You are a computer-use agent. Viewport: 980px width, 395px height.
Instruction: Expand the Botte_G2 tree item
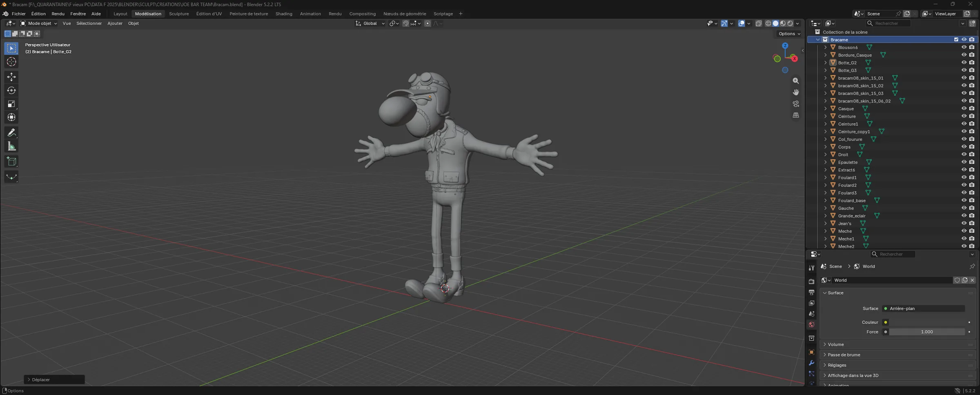pyautogui.click(x=825, y=63)
